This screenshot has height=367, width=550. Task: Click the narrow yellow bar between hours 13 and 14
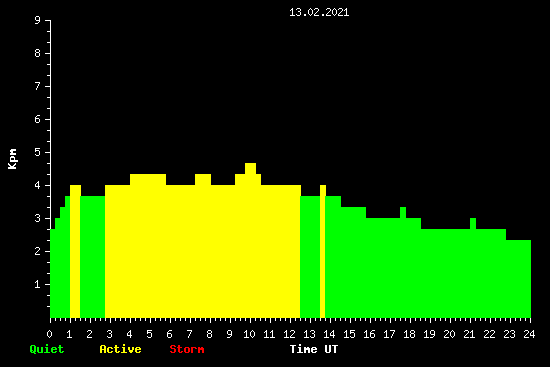(323, 251)
